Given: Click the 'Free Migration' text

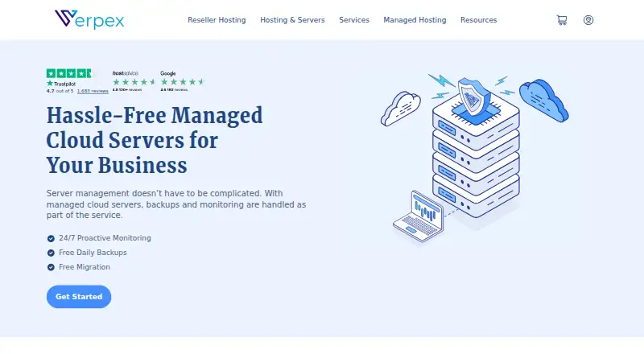Looking at the screenshot, I should [85, 267].
